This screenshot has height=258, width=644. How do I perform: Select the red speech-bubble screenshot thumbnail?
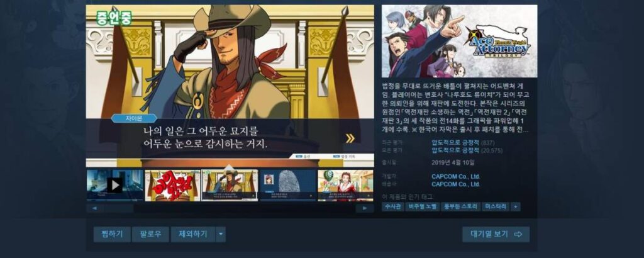click(172, 185)
